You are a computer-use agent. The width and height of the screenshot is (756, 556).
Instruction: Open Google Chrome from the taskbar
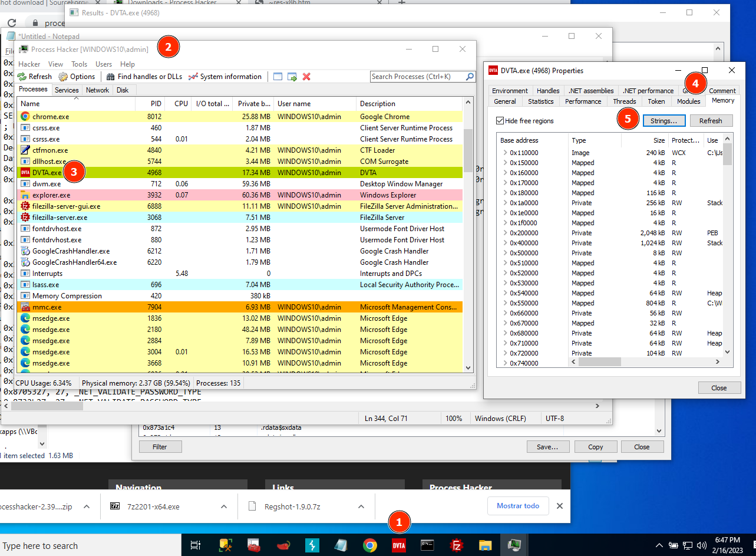370,545
